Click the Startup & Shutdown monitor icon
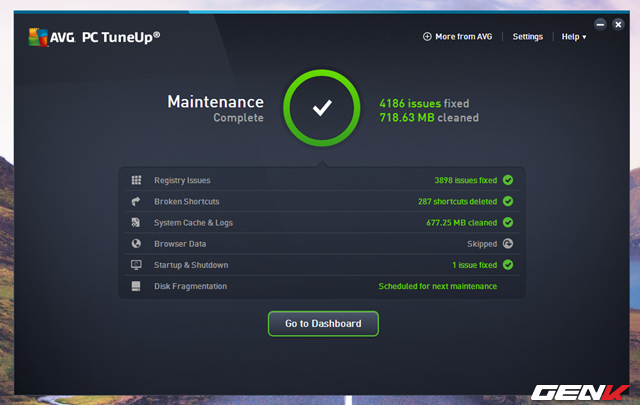The image size is (640, 405). [136, 265]
